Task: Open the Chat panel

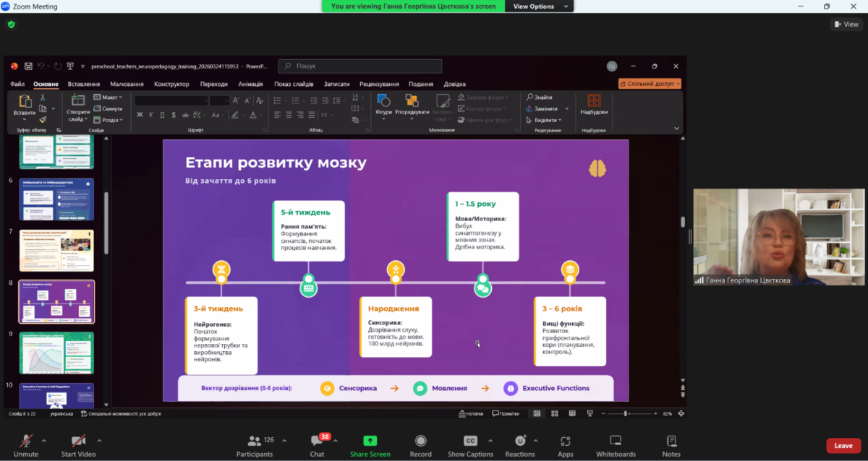Action: point(317,441)
